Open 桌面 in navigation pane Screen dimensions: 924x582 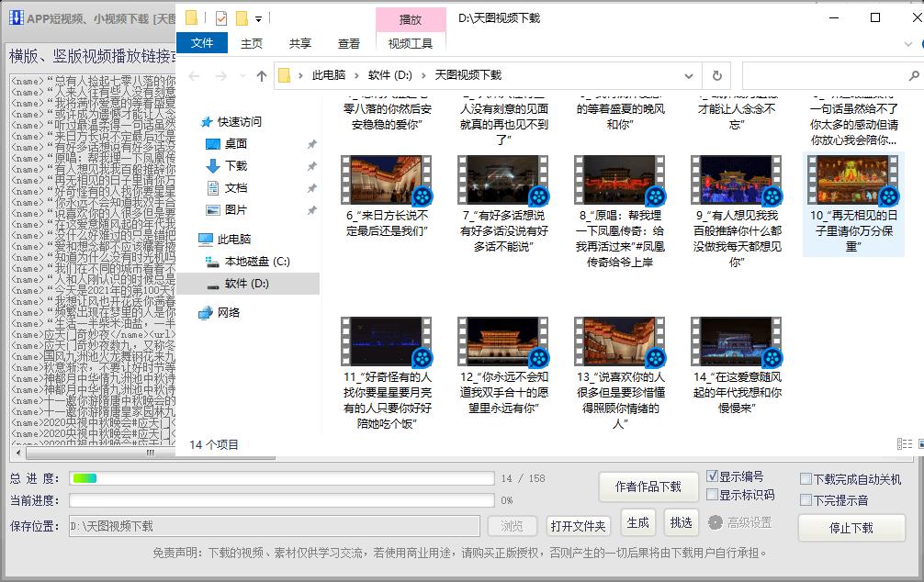[x=236, y=144]
